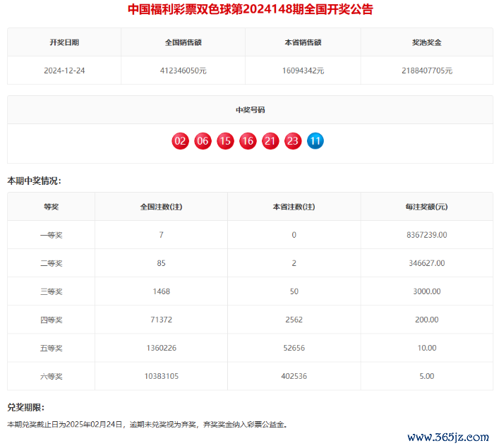Select the draw date 2024-12-24
Screen dimensions: 494x448
click(64, 71)
